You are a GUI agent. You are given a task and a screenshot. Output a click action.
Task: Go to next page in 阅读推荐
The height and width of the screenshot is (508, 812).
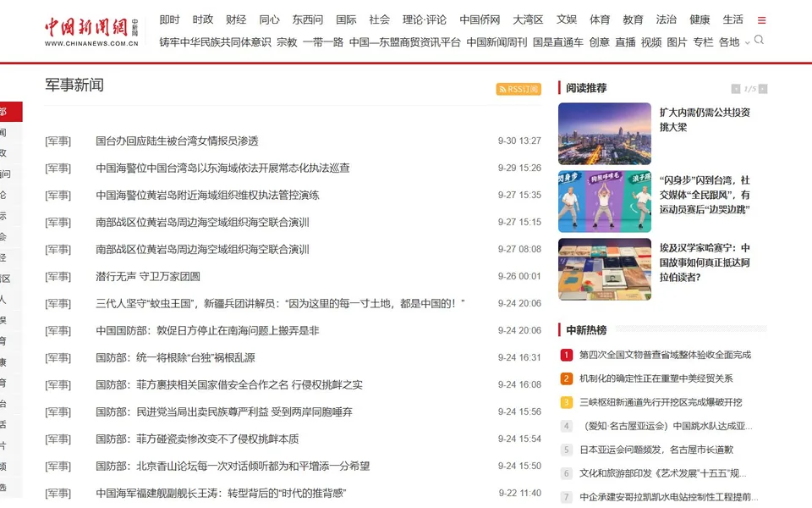coord(763,89)
